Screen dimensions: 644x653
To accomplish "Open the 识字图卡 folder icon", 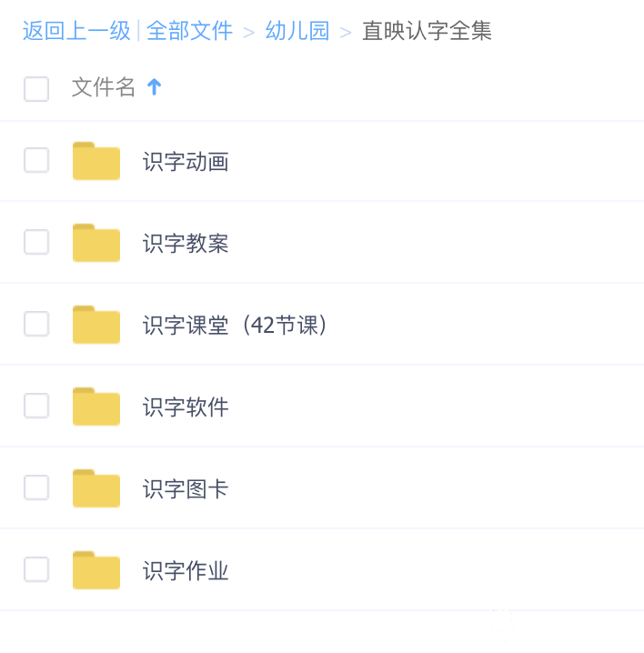I will pos(96,488).
